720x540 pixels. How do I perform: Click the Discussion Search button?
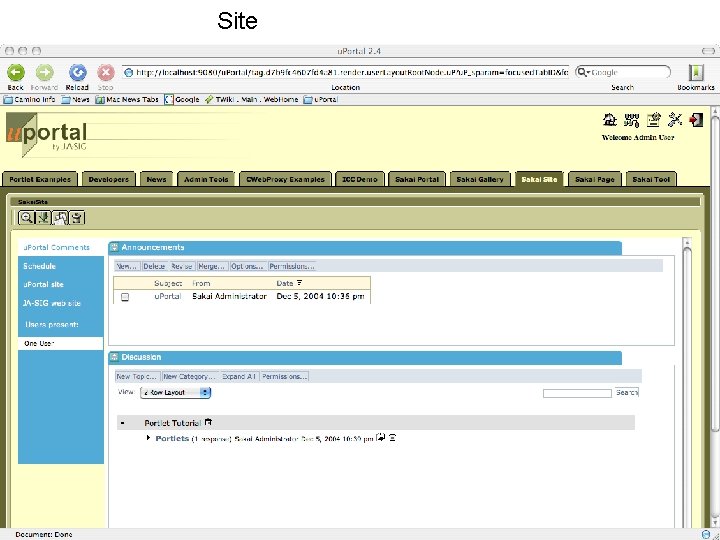pyautogui.click(x=627, y=393)
